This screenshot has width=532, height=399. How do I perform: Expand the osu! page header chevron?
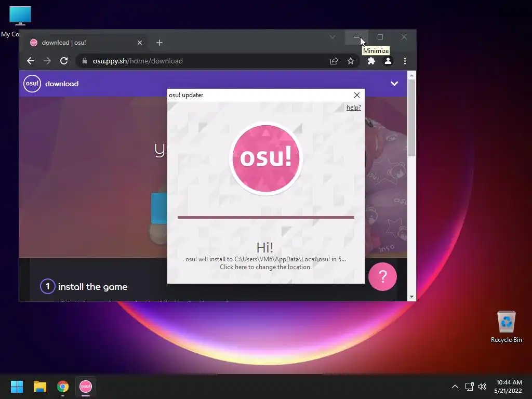pyautogui.click(x=394, y=84)
